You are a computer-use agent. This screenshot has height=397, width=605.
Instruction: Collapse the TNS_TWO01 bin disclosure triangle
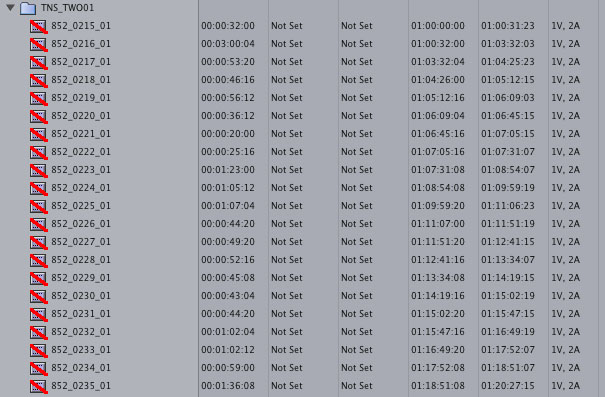coord(10,7)
